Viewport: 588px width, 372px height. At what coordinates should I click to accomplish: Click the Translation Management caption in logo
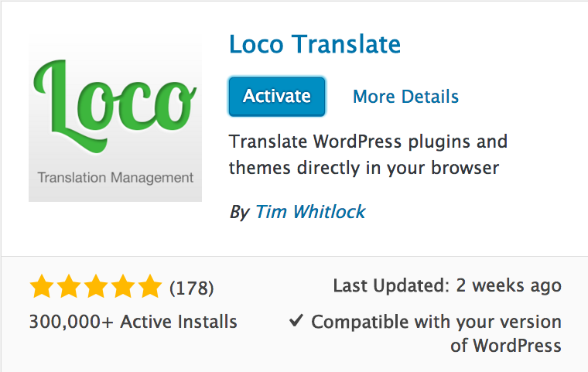click(x=115, y=178)
